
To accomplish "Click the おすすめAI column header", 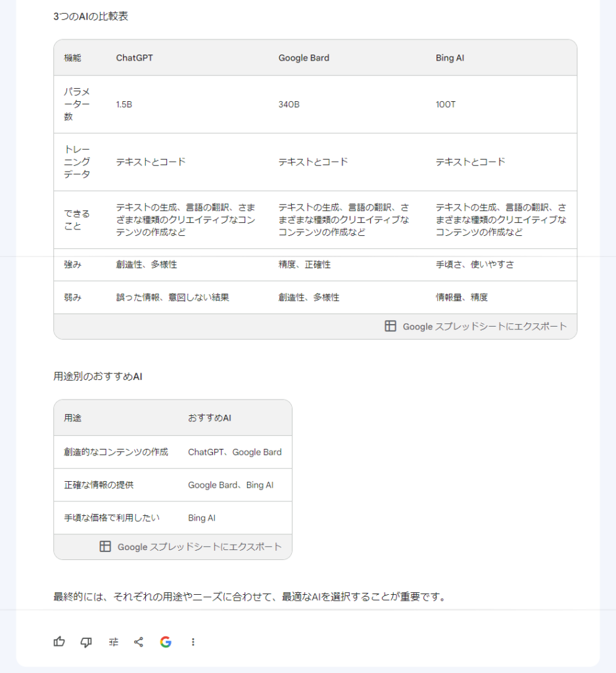I will (209, 418).
